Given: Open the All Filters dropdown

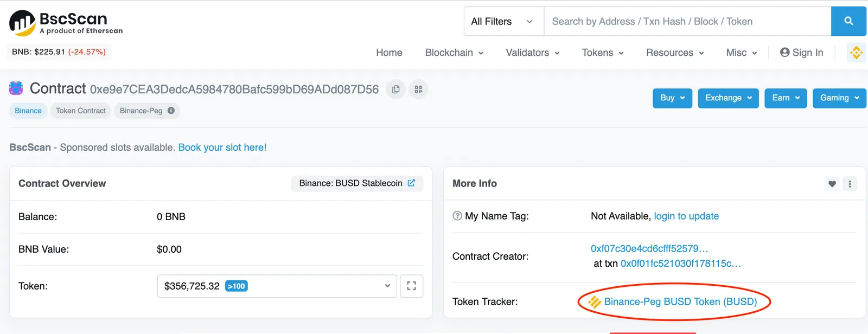Looking at the screenshot, I should 503,22.
